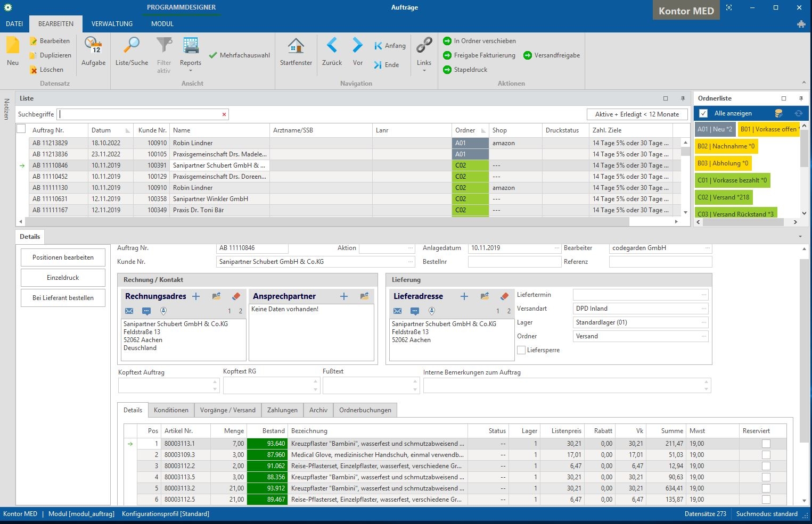Click the Positionen bearbeiten button
Image resolution: width=812 pixels, height=524 pixels.
(63, 257)
